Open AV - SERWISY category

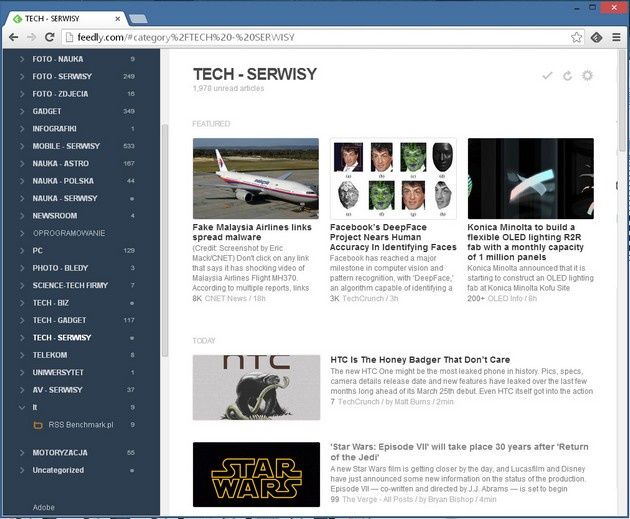point(57,390)
